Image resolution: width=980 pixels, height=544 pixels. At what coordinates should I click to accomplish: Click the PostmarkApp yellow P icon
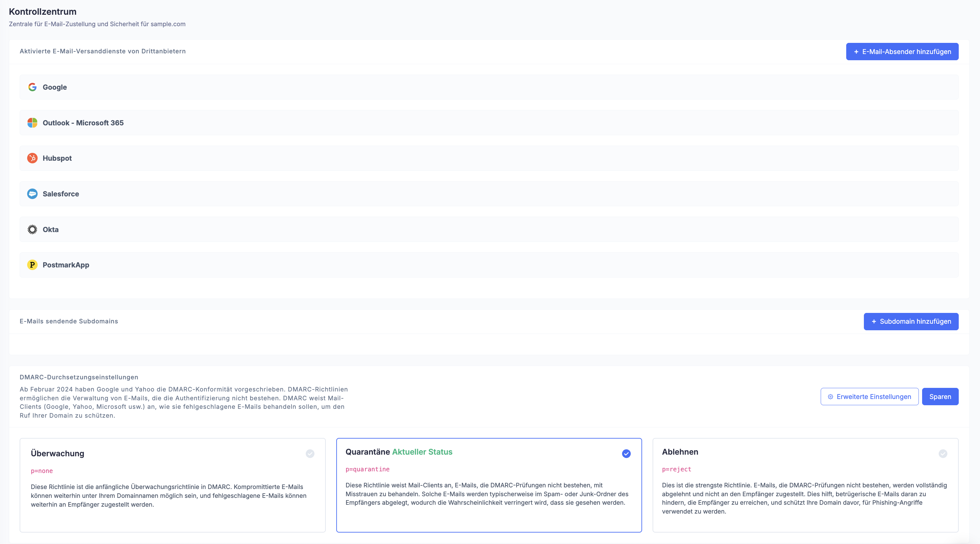[32, 265]
